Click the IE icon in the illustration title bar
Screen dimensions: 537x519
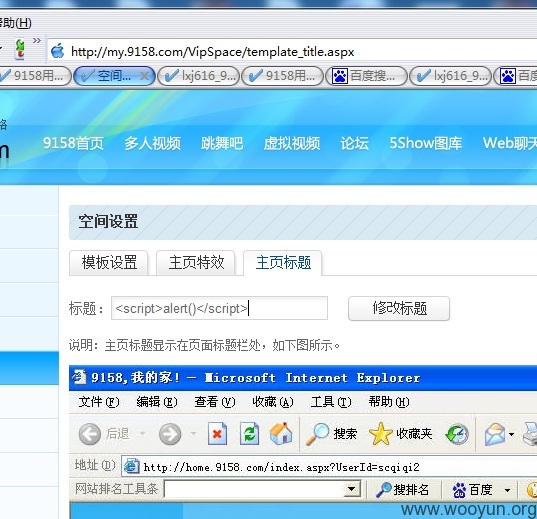point(79,377)
